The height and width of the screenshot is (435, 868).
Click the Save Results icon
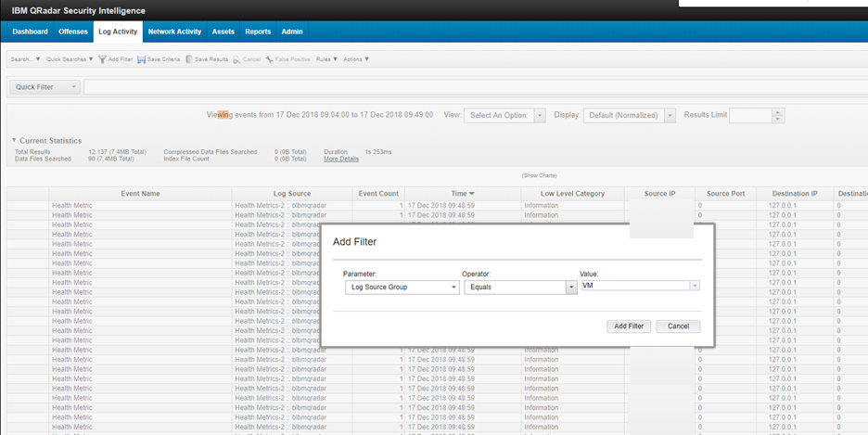189,59
